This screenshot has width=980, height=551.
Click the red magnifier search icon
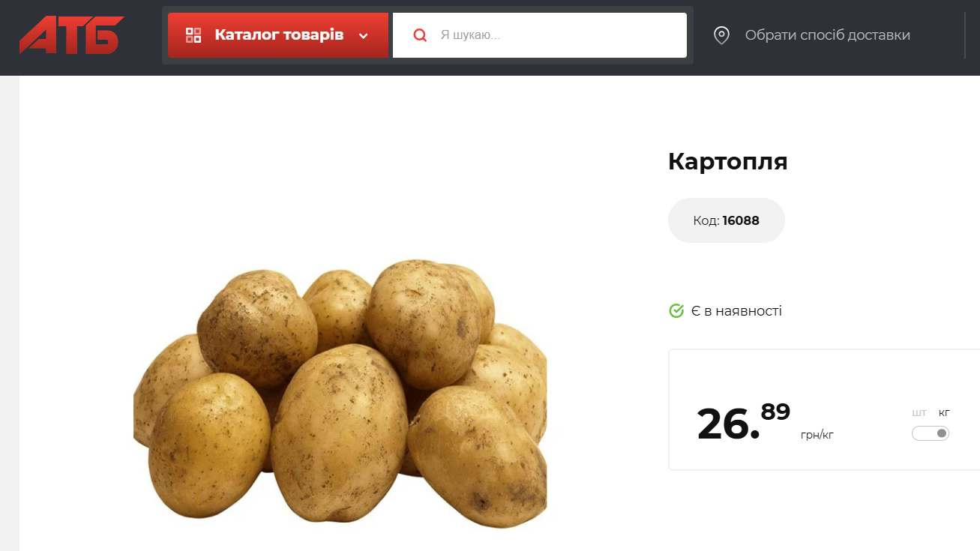pos(420,35)
